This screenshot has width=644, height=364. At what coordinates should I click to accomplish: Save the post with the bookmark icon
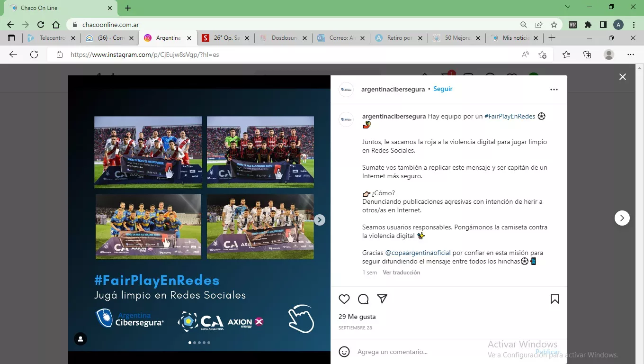click(555, 299)
